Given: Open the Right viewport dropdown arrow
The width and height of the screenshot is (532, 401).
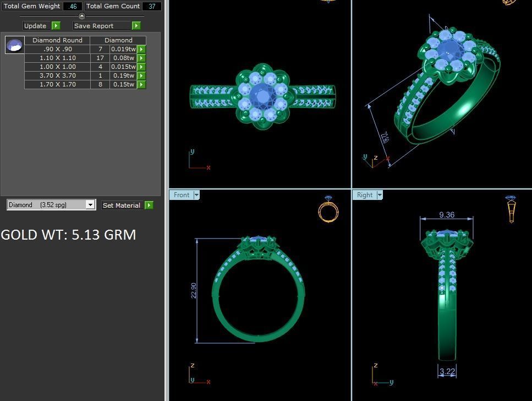Looking at the screenshot, I should pos(380,195).
